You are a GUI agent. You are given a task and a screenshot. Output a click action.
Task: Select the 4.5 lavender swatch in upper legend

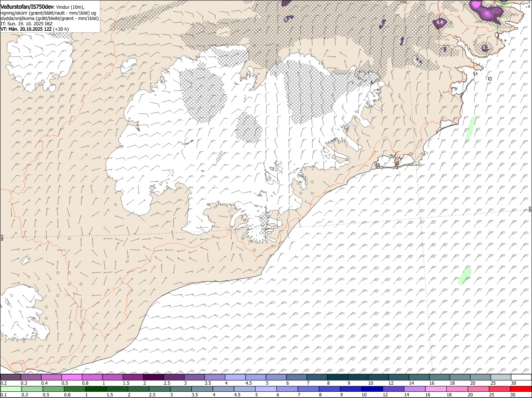tap(256, 377)
